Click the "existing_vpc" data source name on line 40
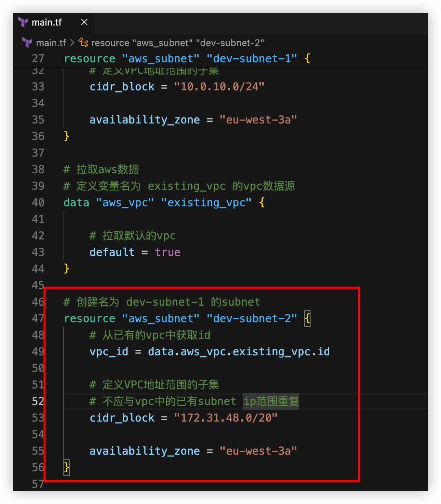The width and height of the screenshot is (441, 504). (206, 202)
